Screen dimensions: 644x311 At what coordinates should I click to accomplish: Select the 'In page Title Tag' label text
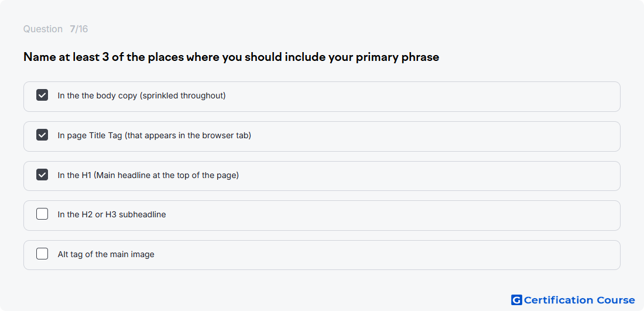click(155, 135)
